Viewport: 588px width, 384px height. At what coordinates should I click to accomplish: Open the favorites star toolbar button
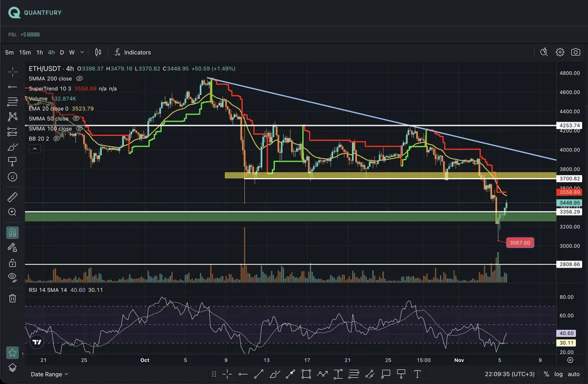click(x=12, y=352)
